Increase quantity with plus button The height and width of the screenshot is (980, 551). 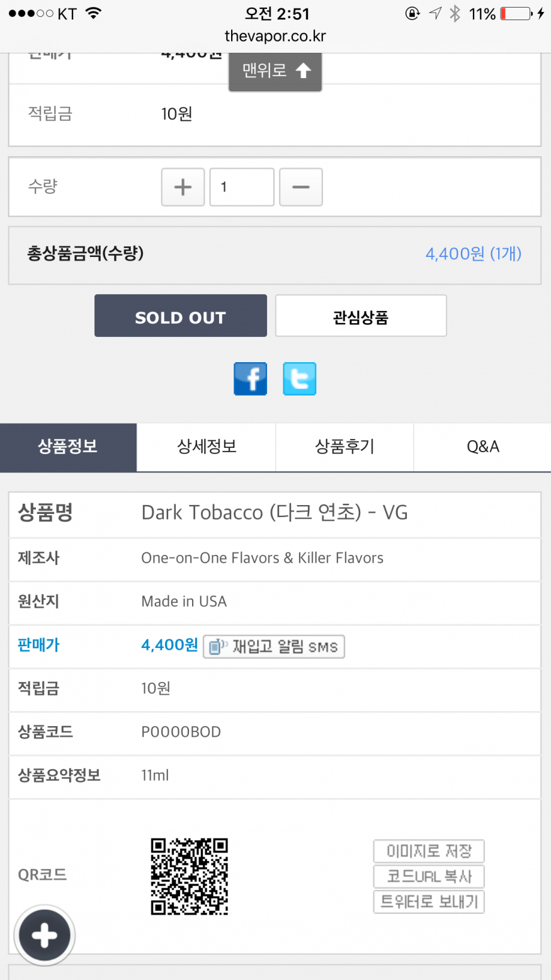183,187
